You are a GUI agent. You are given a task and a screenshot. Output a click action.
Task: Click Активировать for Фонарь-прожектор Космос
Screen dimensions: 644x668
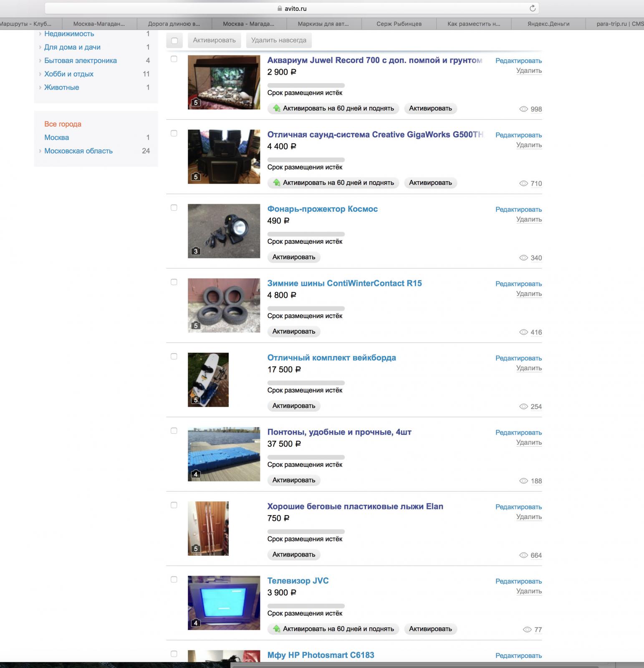(294, 257)
